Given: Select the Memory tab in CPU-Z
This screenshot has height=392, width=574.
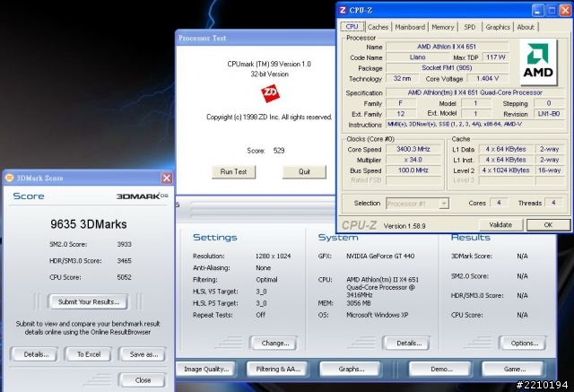Looking at the screenshot, I should tap(442, 27).
